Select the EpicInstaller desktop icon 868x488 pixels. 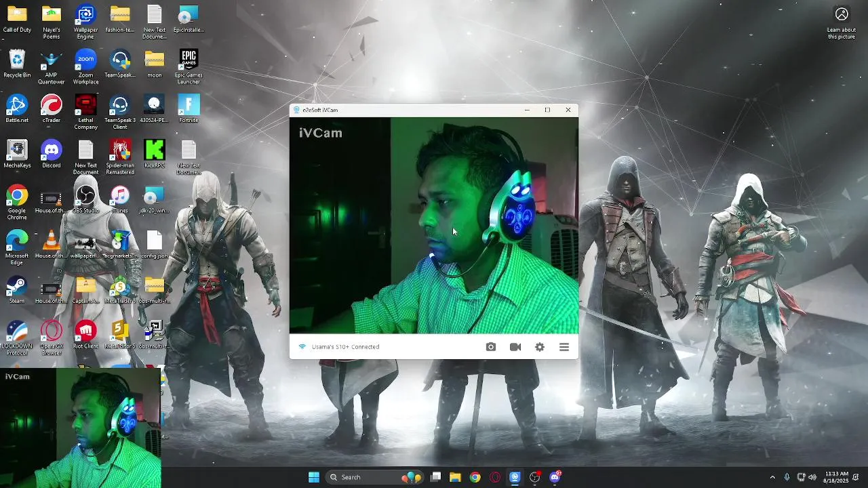[x=189, y=20]
